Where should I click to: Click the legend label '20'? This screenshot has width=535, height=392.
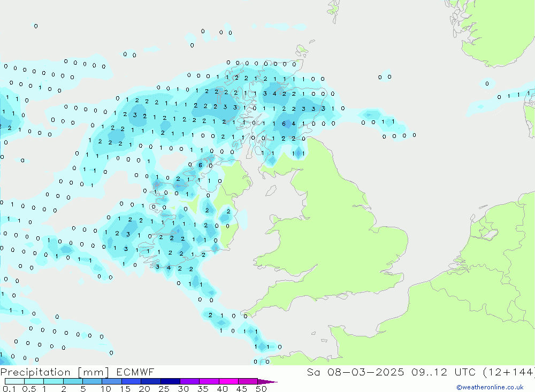[x=144, y=389]
